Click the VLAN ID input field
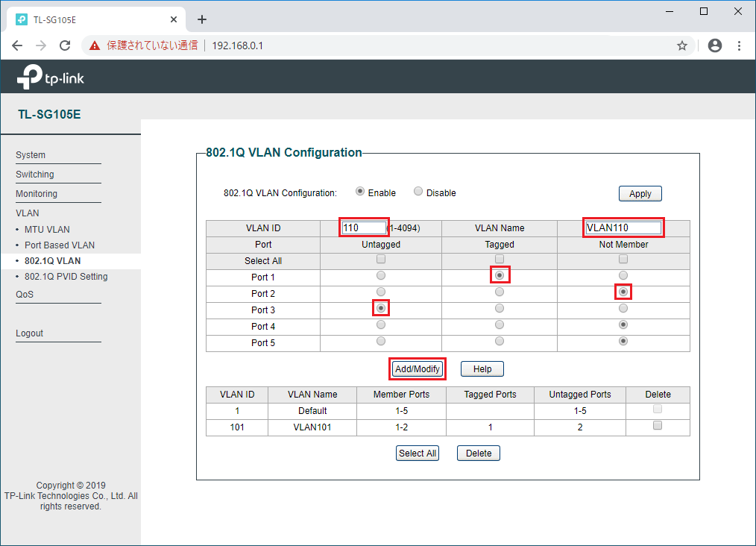Screen dimensions: 756x546 coord(364,228)
